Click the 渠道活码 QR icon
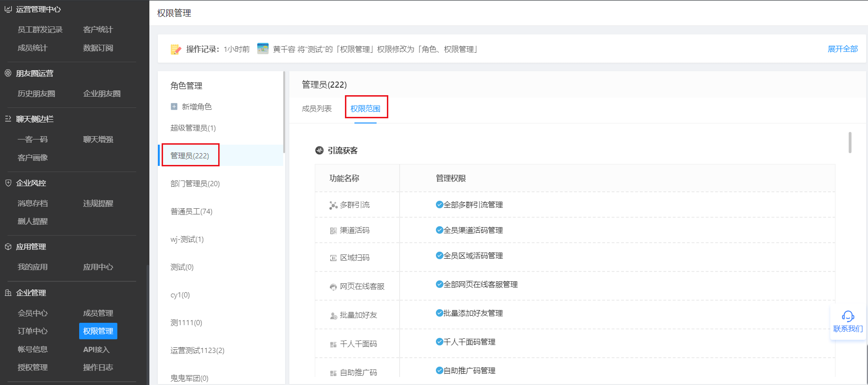868x385 pixels. click(x=333, y=230)
